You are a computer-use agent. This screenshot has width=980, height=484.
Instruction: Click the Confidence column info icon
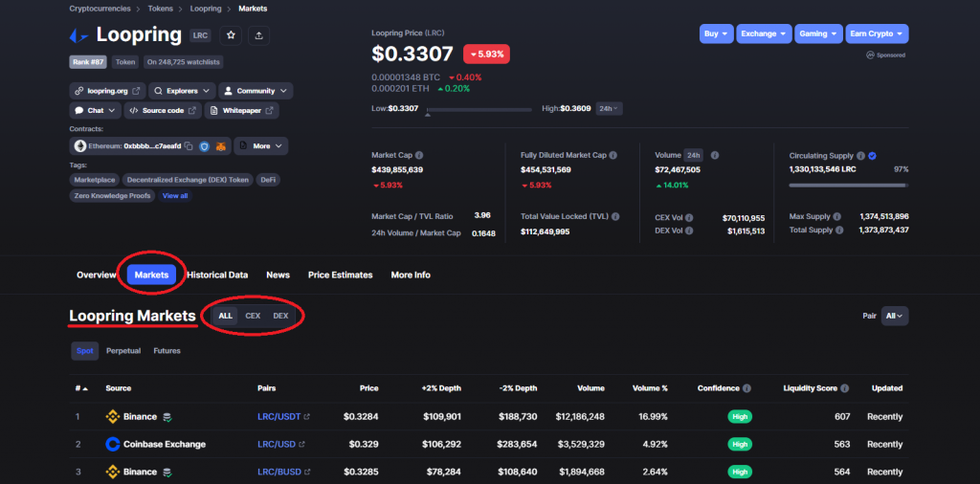click(746, 388)
